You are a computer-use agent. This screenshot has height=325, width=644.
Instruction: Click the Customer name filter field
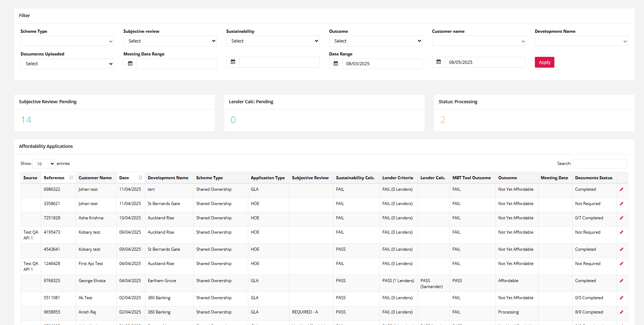pos(478,41)
